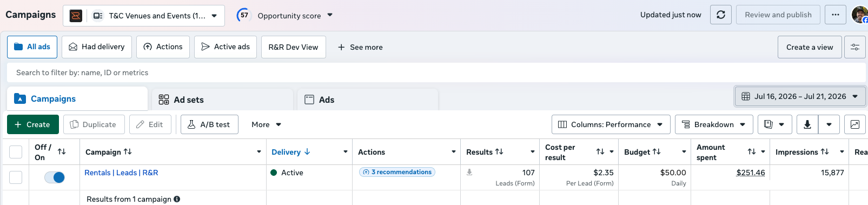Click the $2.35 cost per lead cell

click(579, 177)
